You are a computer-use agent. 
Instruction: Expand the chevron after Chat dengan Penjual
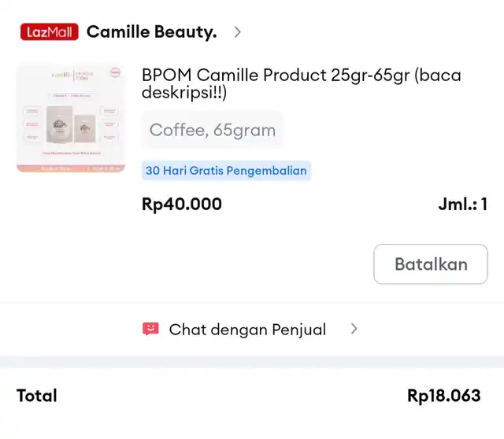coord(354,329)
